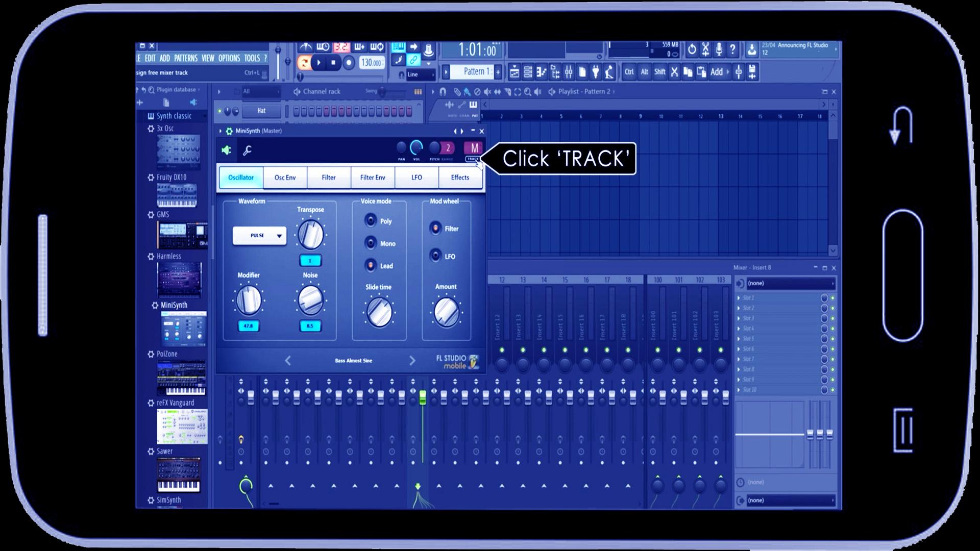Image resolution: width=980 pixels, height=551 pixels.
Task: Mute mixer Insert 12 via its LED
Action: pyautogui.click(x=502, y=350)
